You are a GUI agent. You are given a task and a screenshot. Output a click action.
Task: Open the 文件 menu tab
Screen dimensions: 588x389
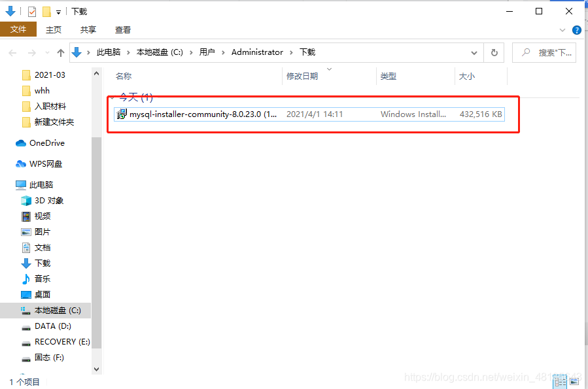pyautogui.click(x=18, y=29)
